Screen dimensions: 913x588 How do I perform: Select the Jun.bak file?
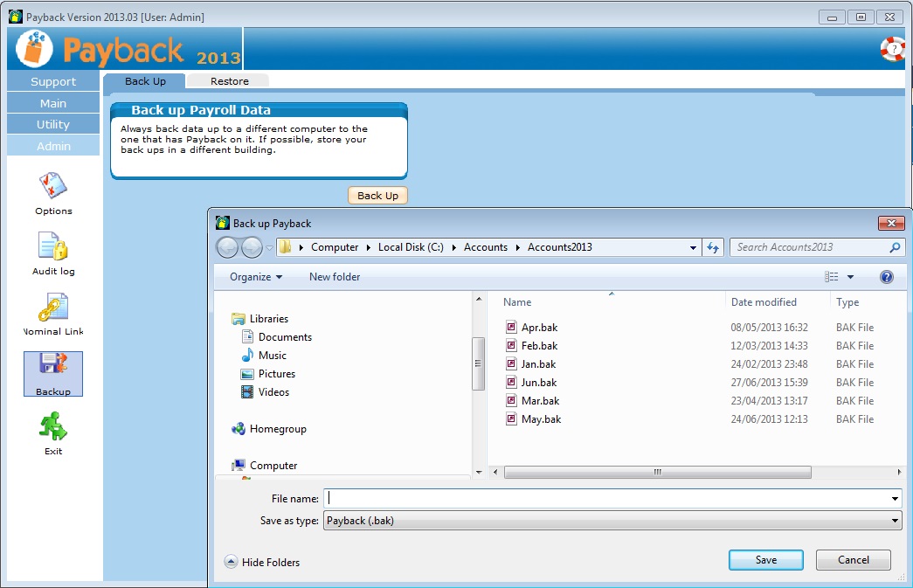pos(538,383)
